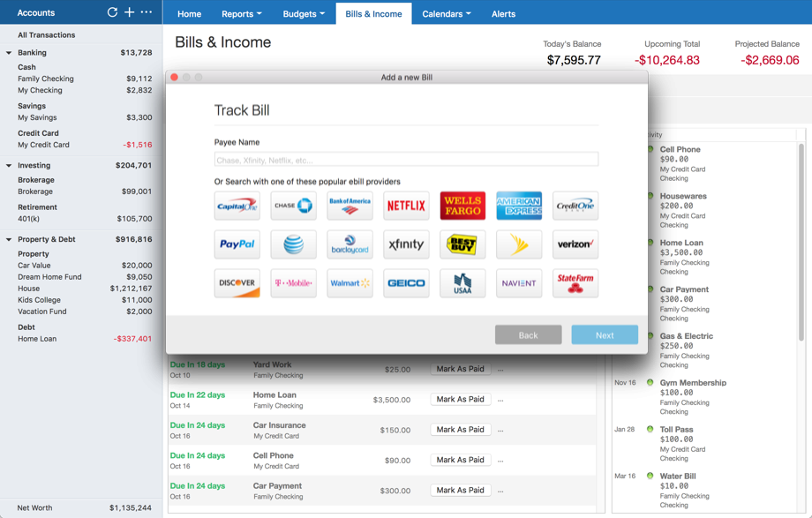812x518 pixels.
Task: Select the Xfinity provider logo
Action: coord(406,244)
